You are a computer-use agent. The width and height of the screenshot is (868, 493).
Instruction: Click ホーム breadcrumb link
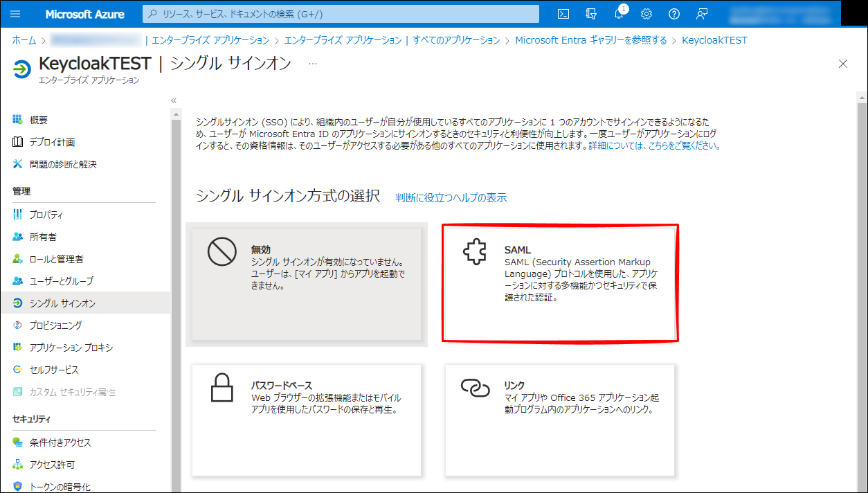tap(24, 40)
